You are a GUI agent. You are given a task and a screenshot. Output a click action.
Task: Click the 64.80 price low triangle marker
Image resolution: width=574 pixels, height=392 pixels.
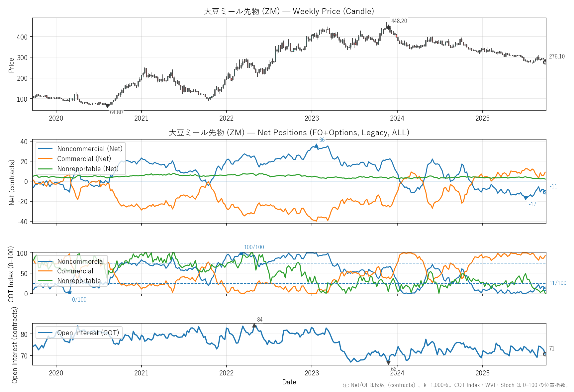pos(107,106)
